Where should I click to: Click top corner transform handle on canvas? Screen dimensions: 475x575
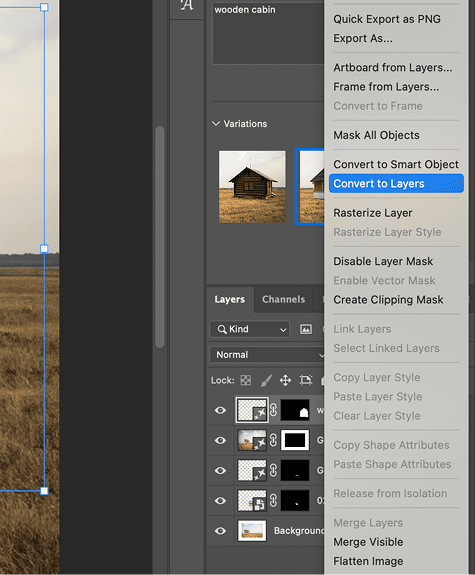pos(44,7)
